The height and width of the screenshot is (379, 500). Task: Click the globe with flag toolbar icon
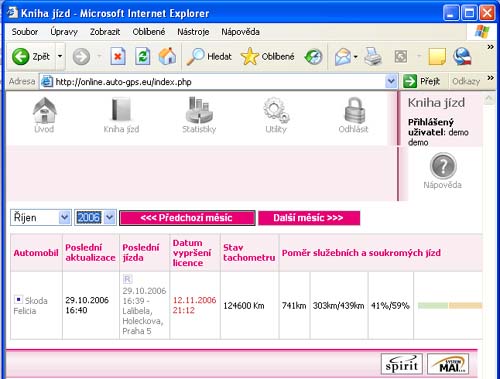coord(462,56)
